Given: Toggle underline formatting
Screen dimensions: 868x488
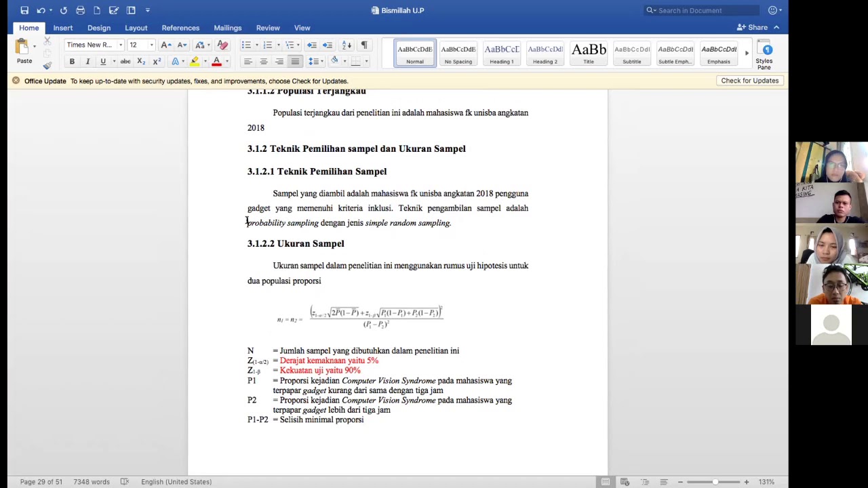Looking at the screenshot, I should (x=103, y=62).
